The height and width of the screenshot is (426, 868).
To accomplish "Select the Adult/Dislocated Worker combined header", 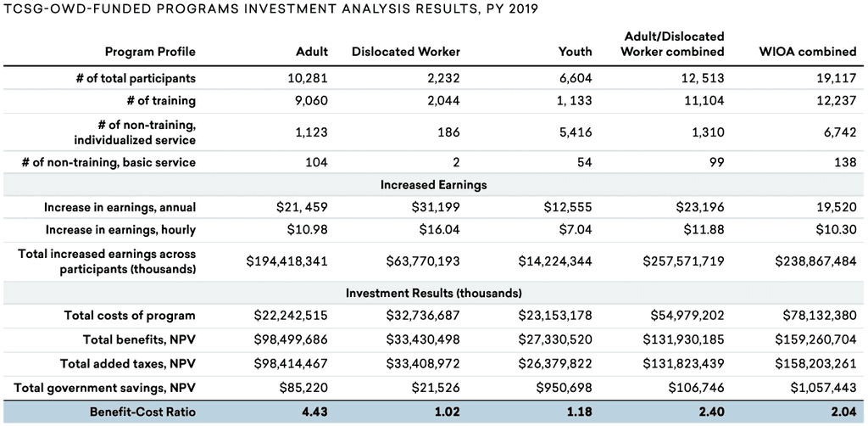I will (672, 44).
